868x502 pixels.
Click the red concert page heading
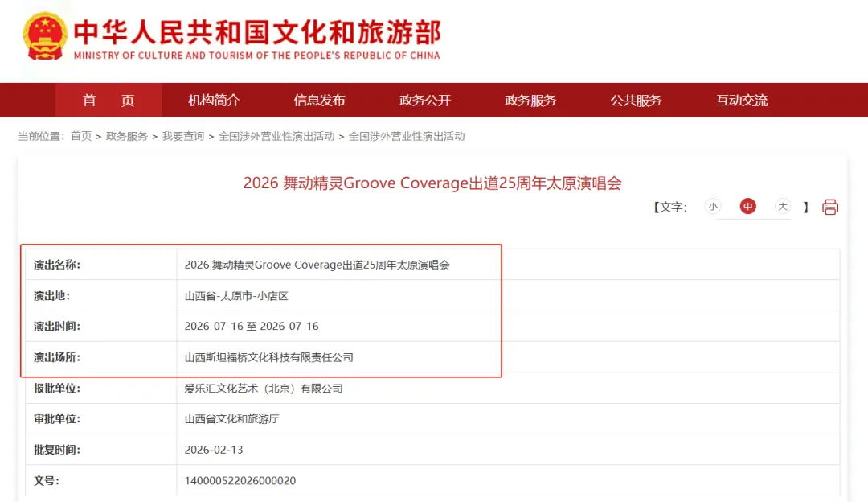point(432,183)
